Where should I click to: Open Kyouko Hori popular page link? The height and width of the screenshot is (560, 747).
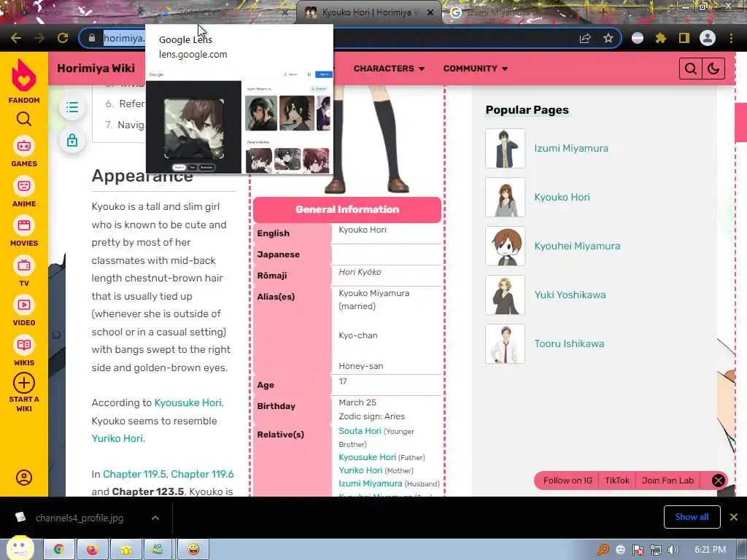[x=562, y=197]
